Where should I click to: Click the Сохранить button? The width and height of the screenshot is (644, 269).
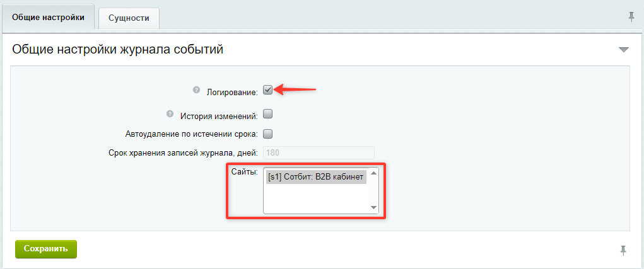[x=46, y=249]
